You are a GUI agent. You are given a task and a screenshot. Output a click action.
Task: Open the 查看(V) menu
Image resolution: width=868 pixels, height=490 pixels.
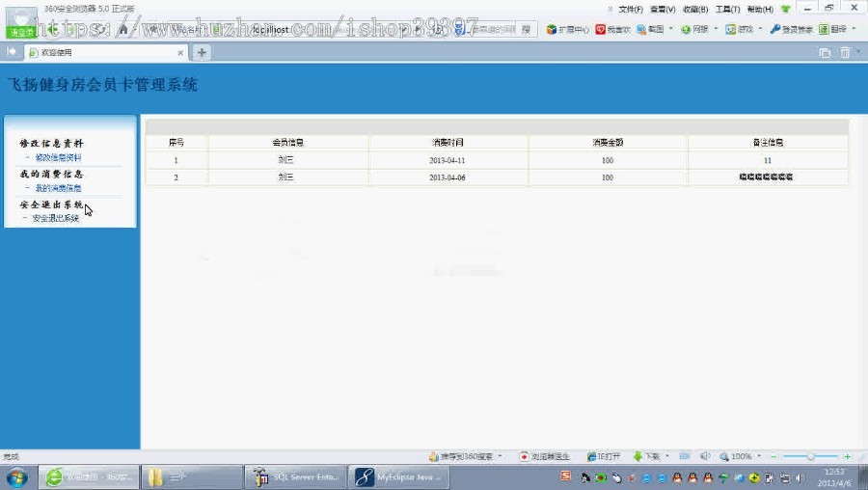click(x=663, y=10)
